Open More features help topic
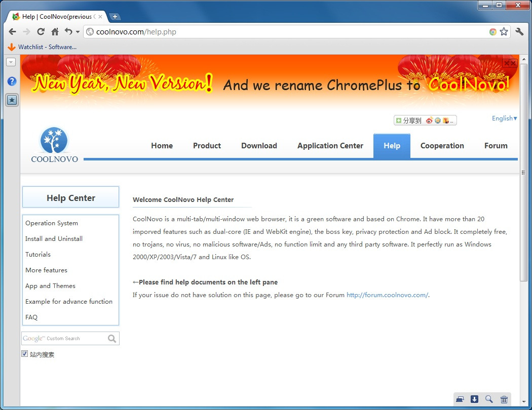 47,270
